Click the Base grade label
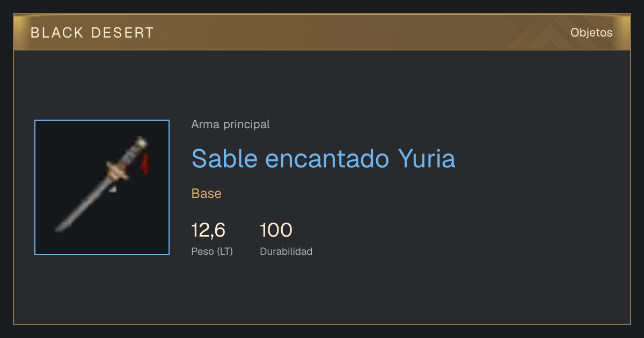This screenshot has width=644, height=338. pos(207,194)
